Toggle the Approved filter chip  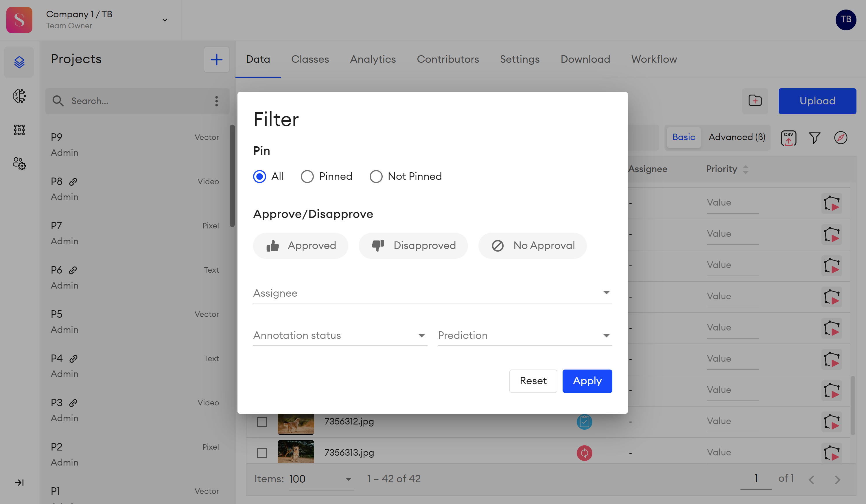tap(301, 246)
